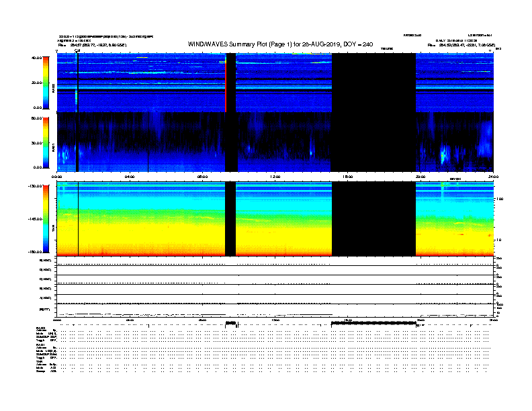Select the -160.00 label on TNR scale
This screenshot has height=411, width=532.
[36, 252]
